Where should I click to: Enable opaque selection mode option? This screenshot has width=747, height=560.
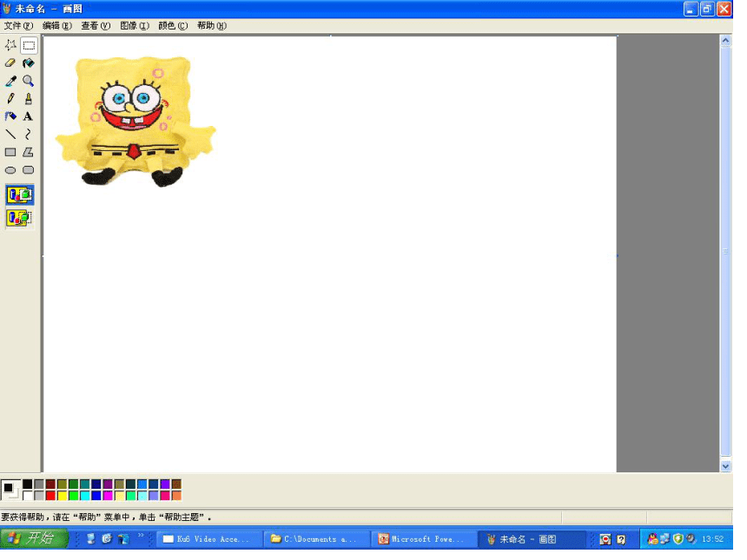click(19, 194)
